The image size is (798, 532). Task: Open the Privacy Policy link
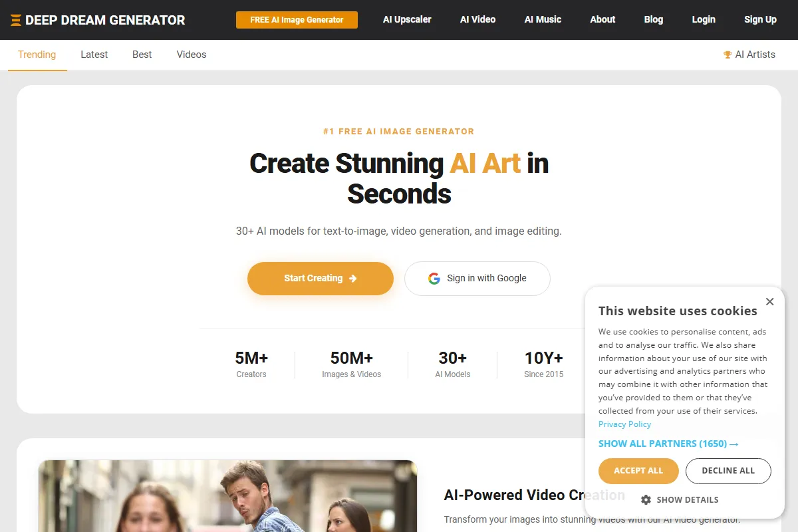624,424
